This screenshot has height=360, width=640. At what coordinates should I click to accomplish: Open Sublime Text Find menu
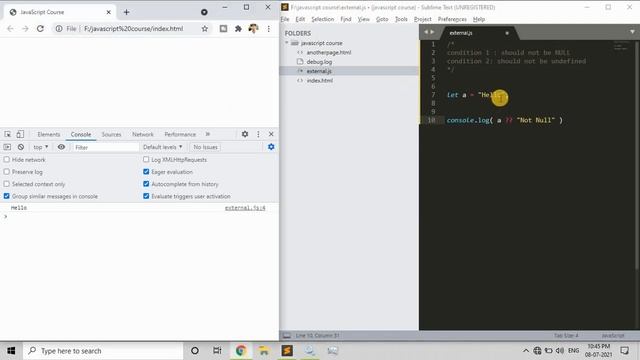tap(346, 19)
